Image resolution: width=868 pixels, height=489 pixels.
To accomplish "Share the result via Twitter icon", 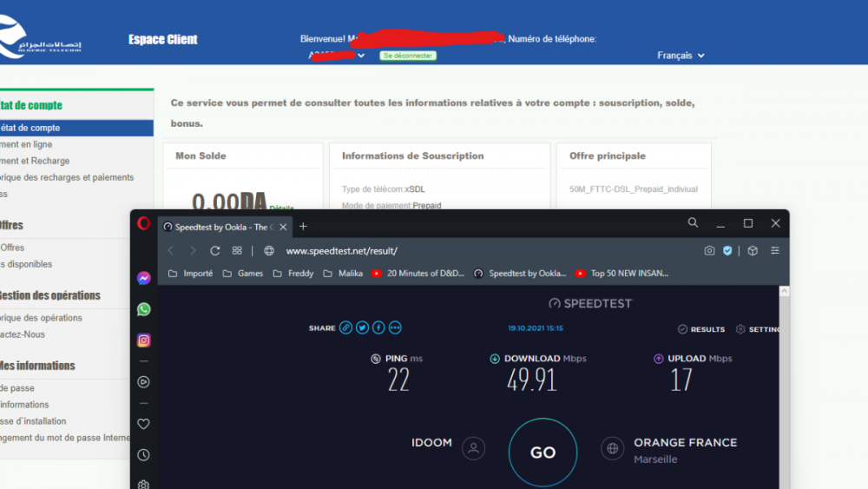I will (362, 328).
